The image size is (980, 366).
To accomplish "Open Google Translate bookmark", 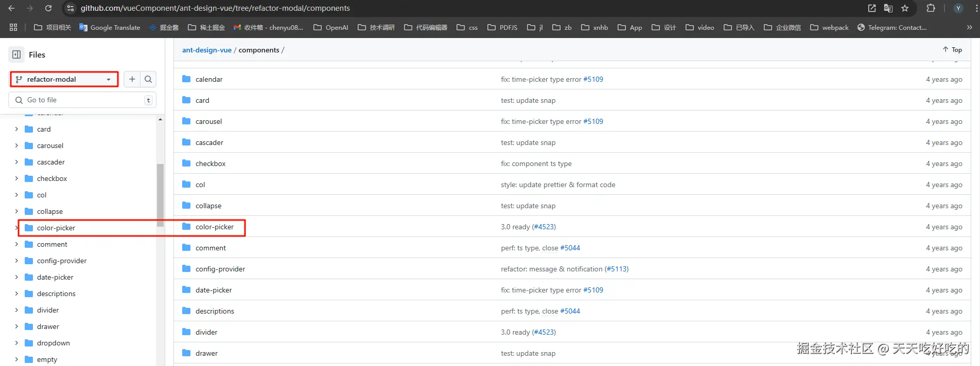I will [x=110, y=27].
